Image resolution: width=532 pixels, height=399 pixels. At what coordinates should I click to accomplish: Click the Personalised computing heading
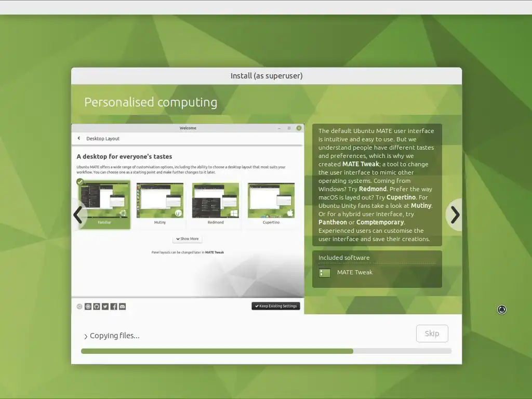click(151, 102)
